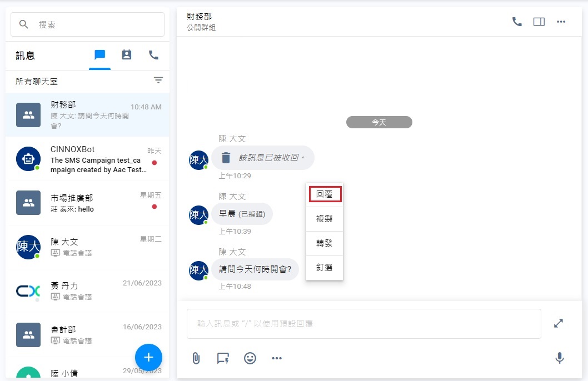
Task: Choose 轉發 to forward the message
Action: click(325, 243)
